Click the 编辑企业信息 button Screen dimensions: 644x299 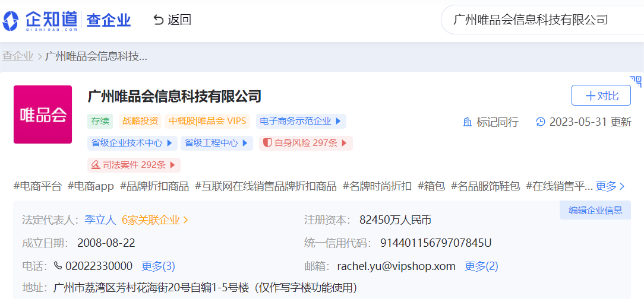(x=595, y=211)
